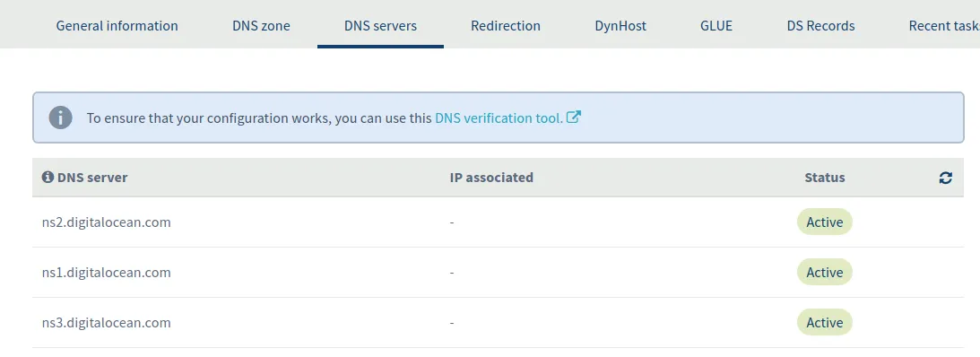Click external link icon after DNS verification tool
The width and height of the screenshot is (980, 357).
point(574,117)
